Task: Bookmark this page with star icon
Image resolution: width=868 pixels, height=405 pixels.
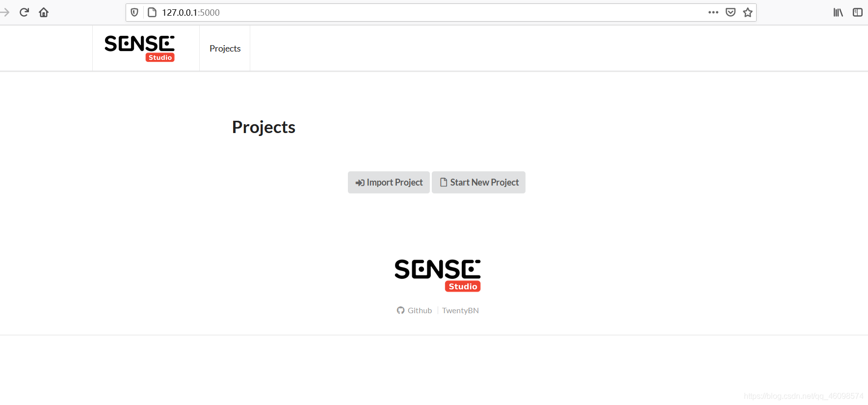Action: 748,12
